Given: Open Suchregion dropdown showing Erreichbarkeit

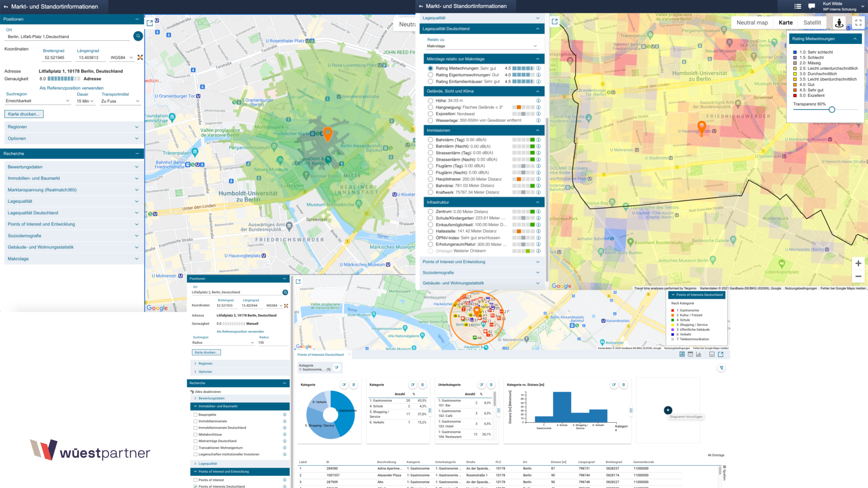Looking at the screenshot, I should tap(38, 101).
